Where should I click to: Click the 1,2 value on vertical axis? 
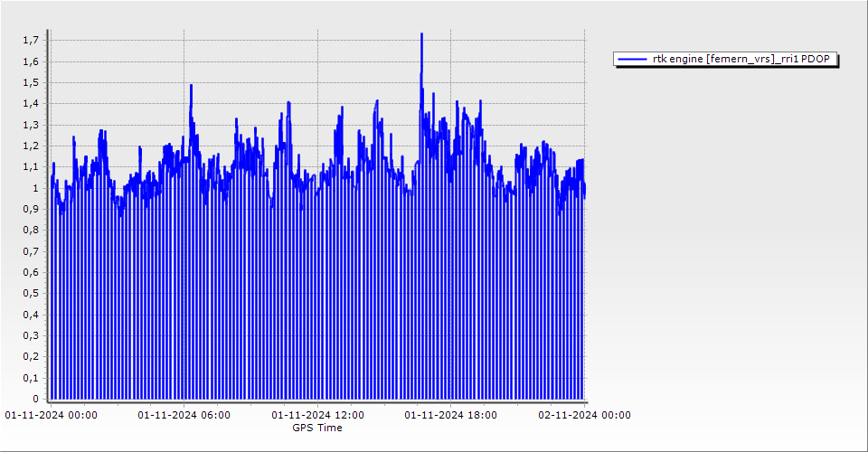click(30, 146)
